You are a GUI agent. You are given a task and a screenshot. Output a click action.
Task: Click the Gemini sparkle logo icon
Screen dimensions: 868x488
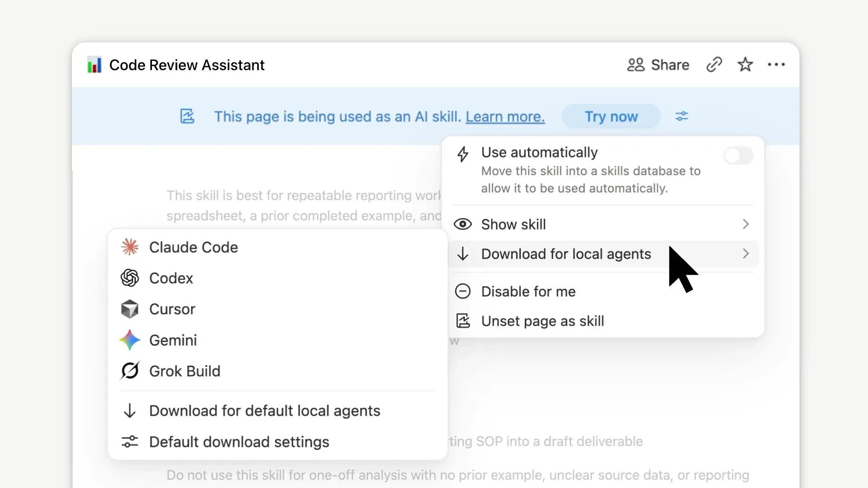pos(130,340)
